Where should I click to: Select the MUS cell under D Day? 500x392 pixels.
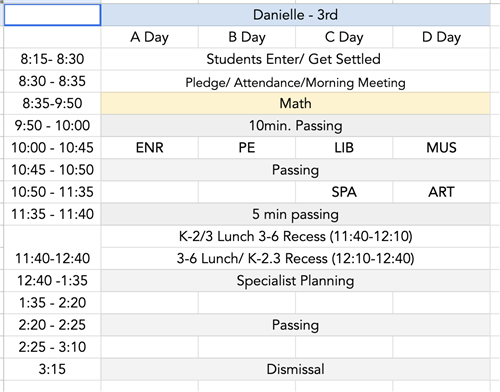pyautogui.click(x=441, y=148)
